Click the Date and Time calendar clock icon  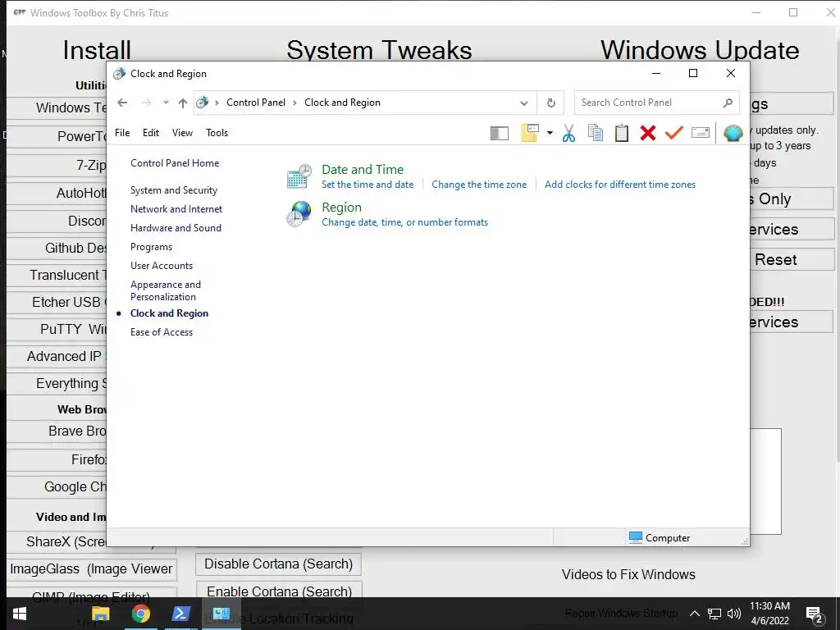pos(299,176)
